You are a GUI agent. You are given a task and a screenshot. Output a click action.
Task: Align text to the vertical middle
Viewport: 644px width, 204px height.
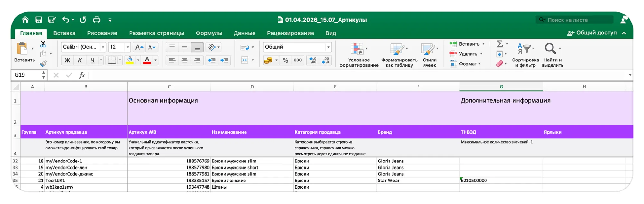[x=185, y=47]
